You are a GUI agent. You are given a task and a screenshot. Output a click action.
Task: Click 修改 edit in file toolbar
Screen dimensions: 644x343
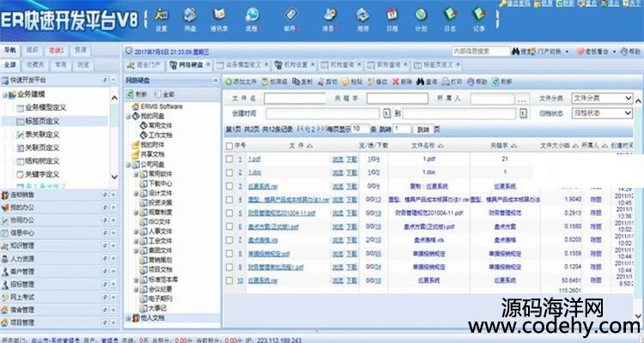378,81
